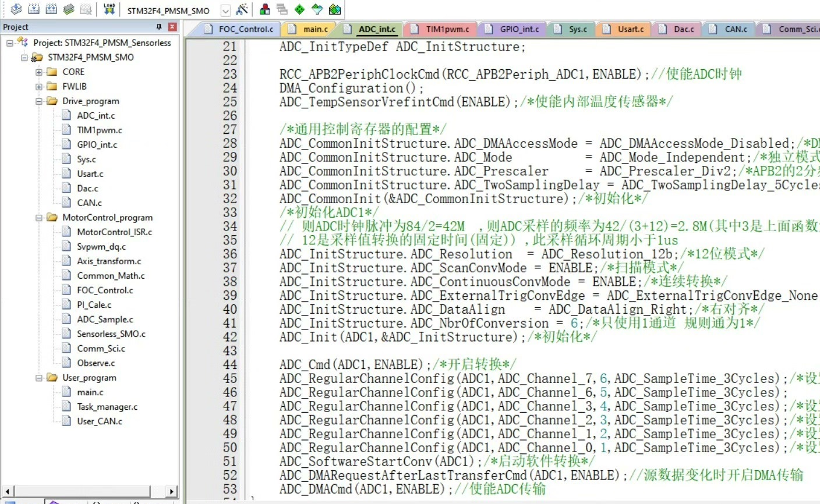Image resolution: width=820 pixels, height=504 pixels.
Task: Select CAN.c in the project tree
Action: (x=89, y=203)
